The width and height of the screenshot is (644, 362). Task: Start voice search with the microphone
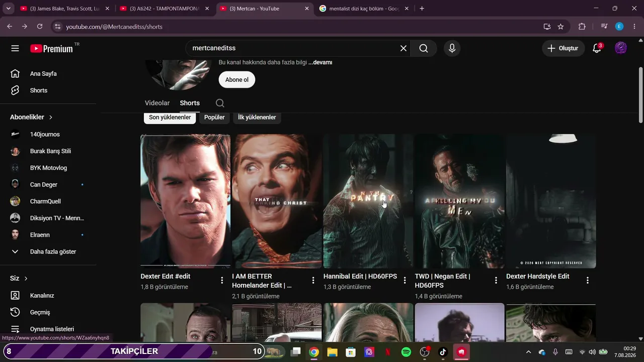tap(452, 48)
